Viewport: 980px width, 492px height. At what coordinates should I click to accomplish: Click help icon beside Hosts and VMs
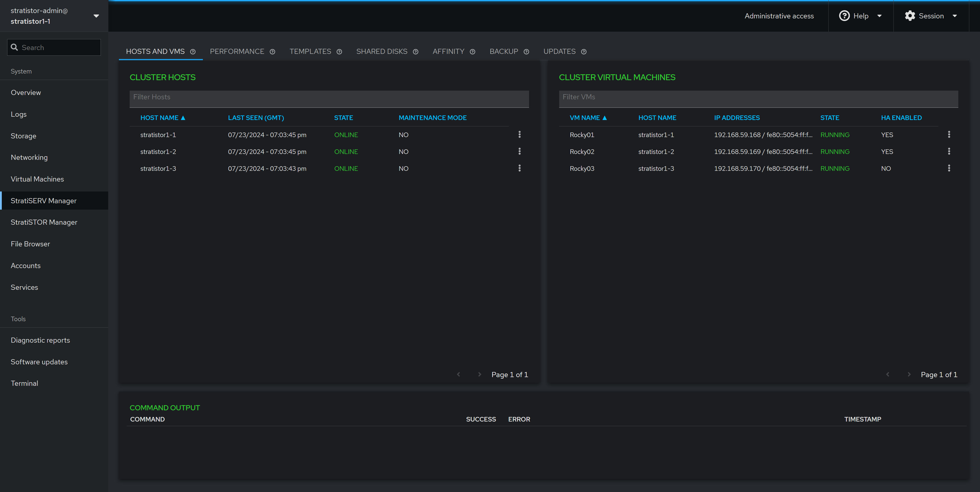[x=193, y=52]
